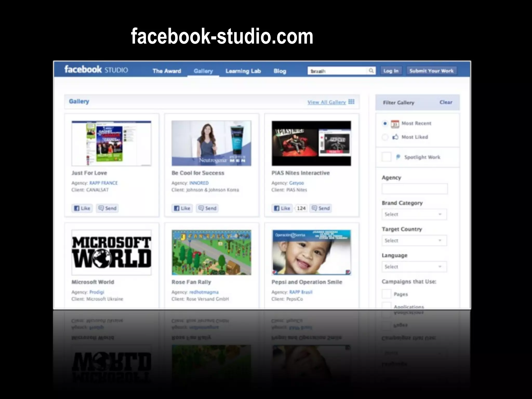Click the Client: PepsiCo text
The image size is (532, 399).
[x=287, y=299]
